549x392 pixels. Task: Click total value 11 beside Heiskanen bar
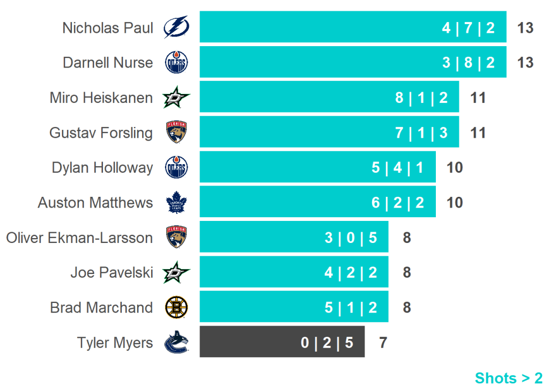pos(478,98)
